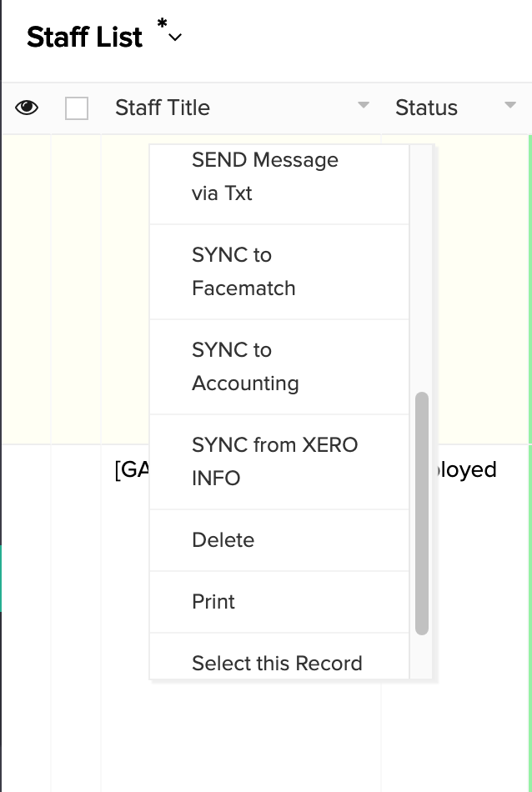Click the Staff List heading text
The width and height of the screenshot is (532, 792).
[85, 38]
